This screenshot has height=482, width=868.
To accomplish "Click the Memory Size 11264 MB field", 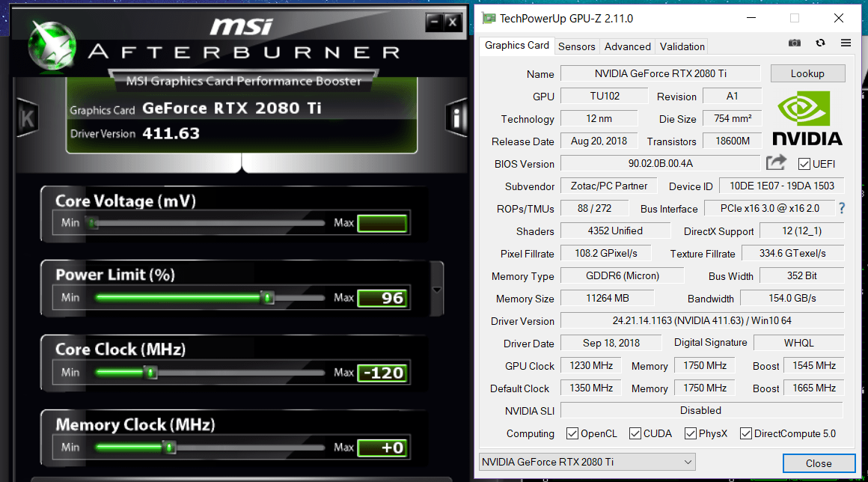I will pyautogui.click(x=608, y=299).
